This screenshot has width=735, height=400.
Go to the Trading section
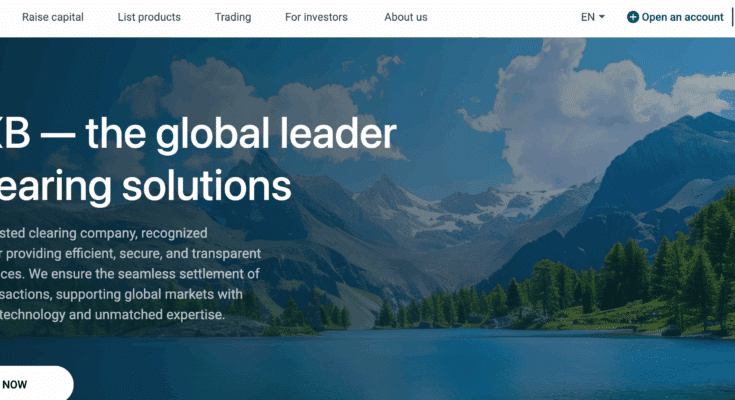tap(233, 17)
